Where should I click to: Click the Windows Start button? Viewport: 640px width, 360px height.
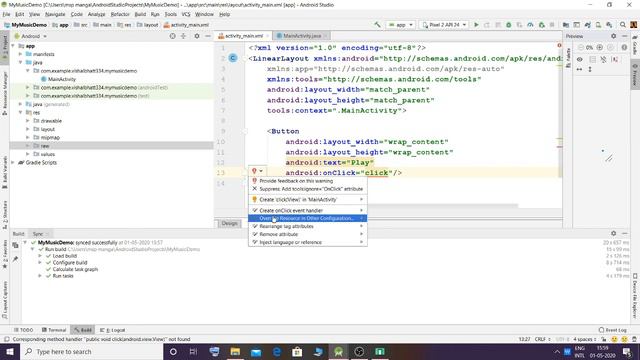[x=10, y=351]
